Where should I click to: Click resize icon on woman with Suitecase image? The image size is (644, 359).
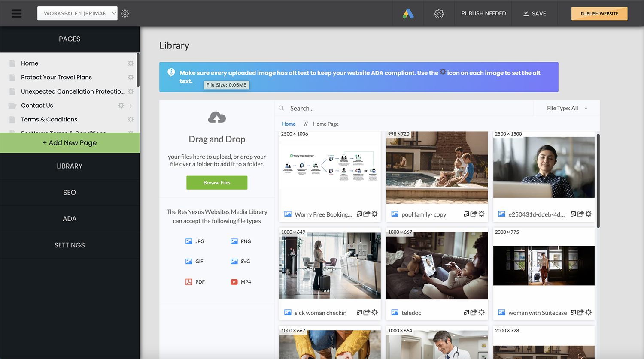coord(573,313)
